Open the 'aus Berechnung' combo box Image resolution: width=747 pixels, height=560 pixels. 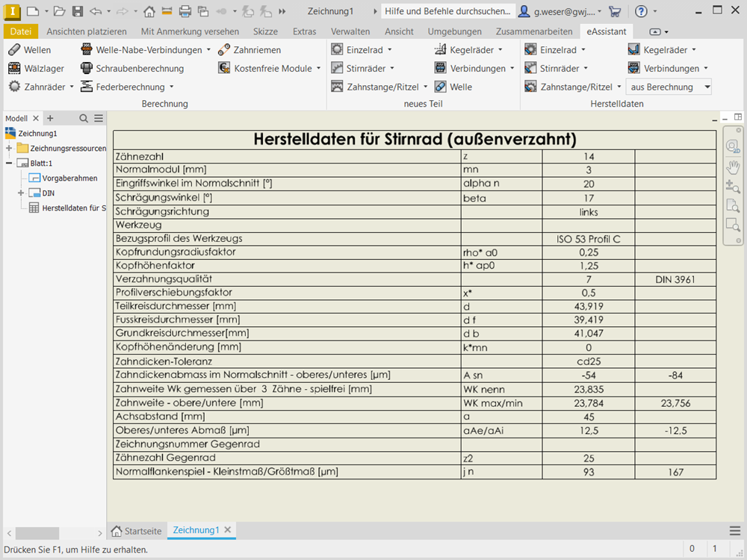point(669,87)
